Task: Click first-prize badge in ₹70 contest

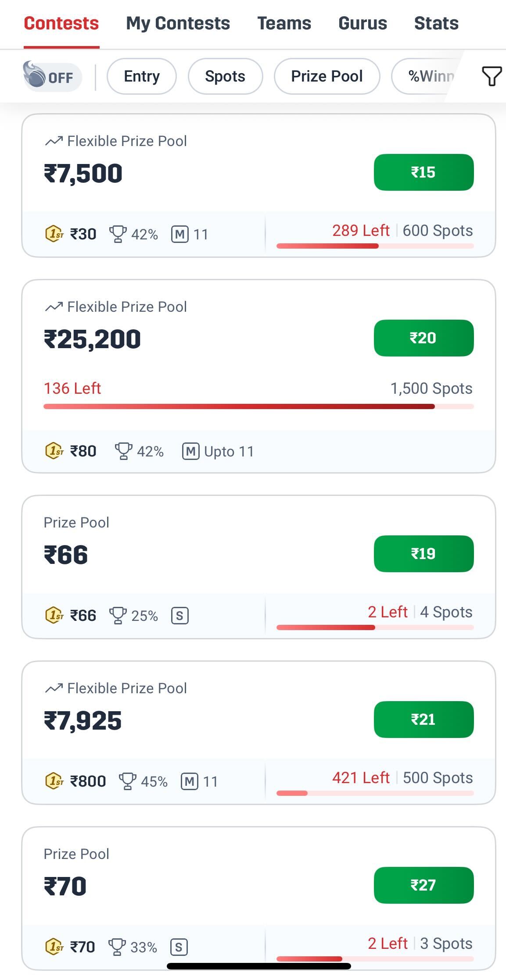Action: coord(54,947)
